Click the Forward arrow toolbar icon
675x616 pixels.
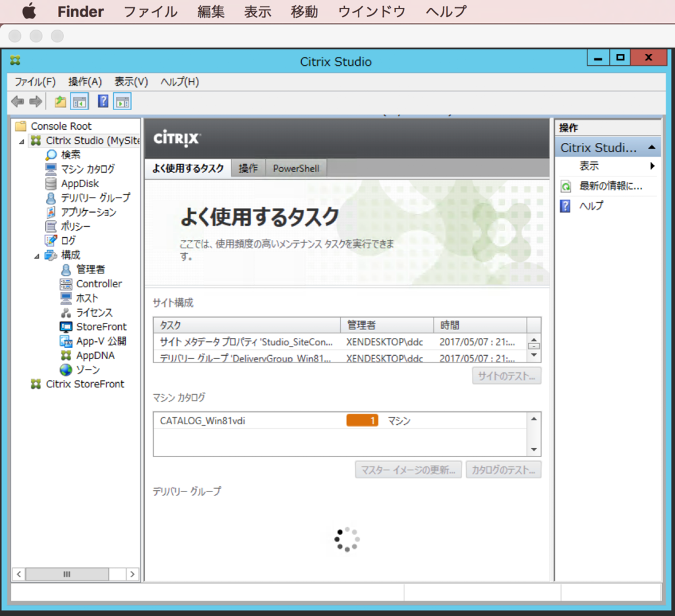pyautogui.click(x=36, y=102)
